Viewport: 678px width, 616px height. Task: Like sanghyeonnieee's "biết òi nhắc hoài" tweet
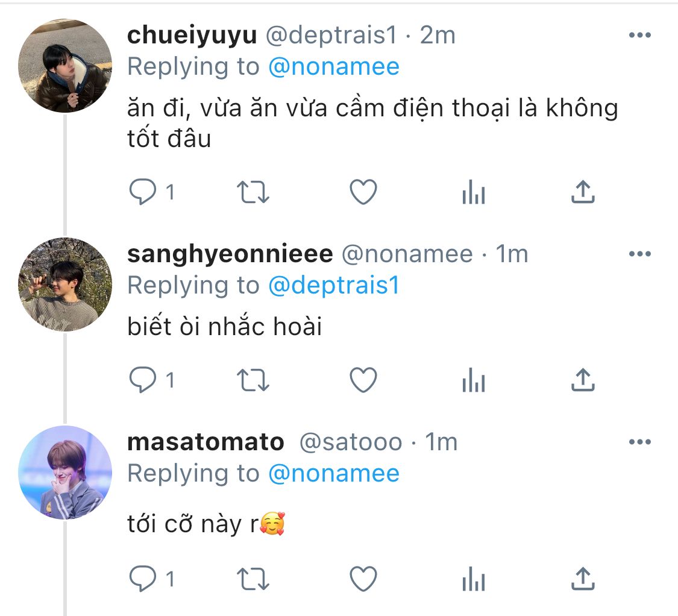click(x=363, y=380)
